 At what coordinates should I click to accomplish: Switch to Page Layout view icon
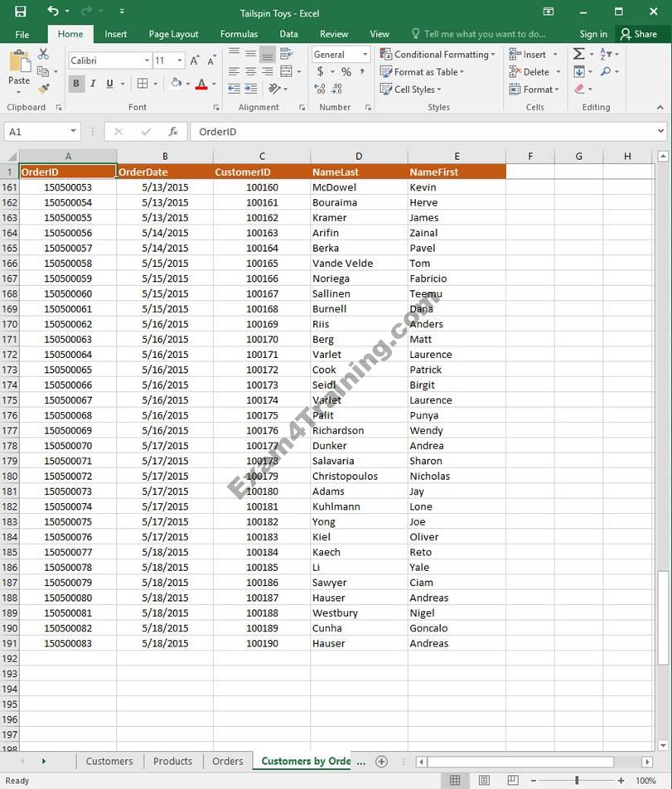point(484,780)
